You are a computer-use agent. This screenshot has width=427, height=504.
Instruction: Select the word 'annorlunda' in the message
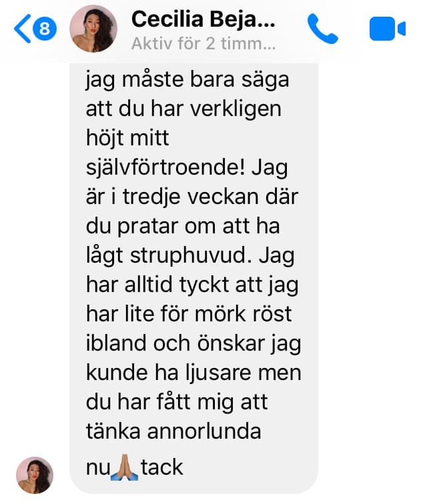coord(204,431)
